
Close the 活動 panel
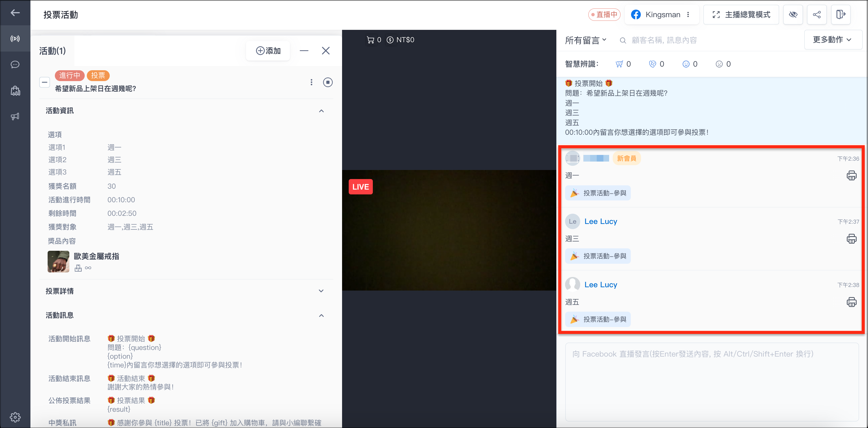point(325,51)
